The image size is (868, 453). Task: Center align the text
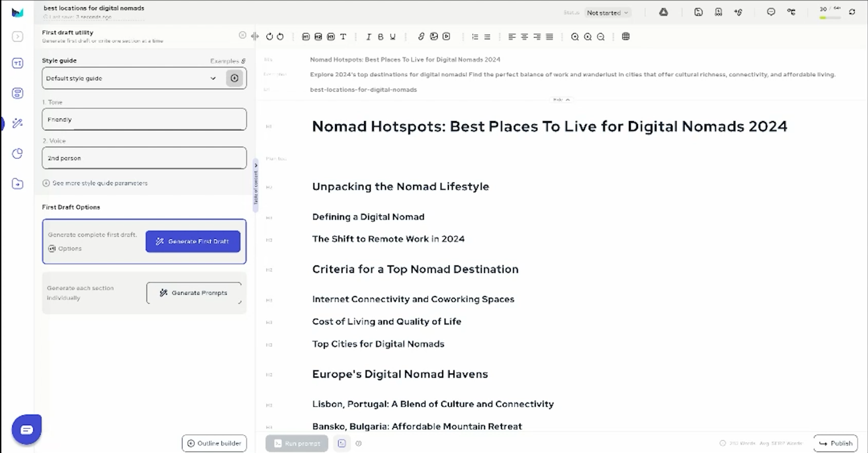524,37
